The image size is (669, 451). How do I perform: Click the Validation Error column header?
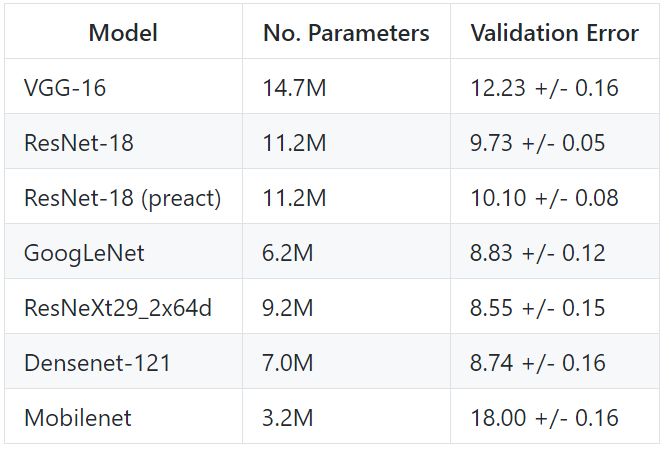click(554, 33)
